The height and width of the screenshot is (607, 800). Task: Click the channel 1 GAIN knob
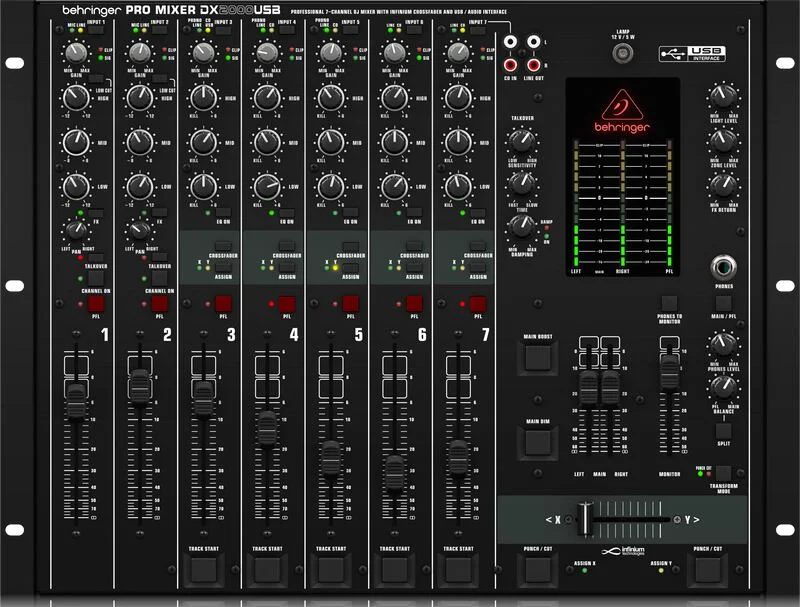(75, 54)
